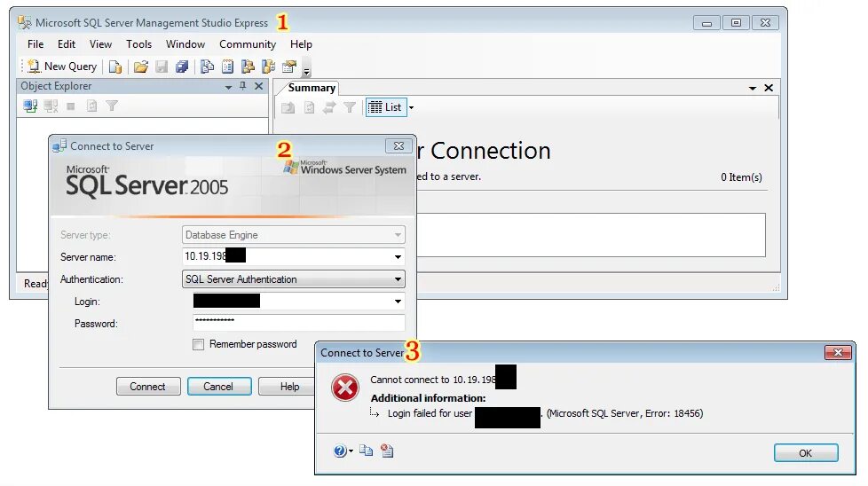Viewport: 868px width, 486px height.
Task: Click the Summary page toolbar icon
Action: [x=227, y=67]
